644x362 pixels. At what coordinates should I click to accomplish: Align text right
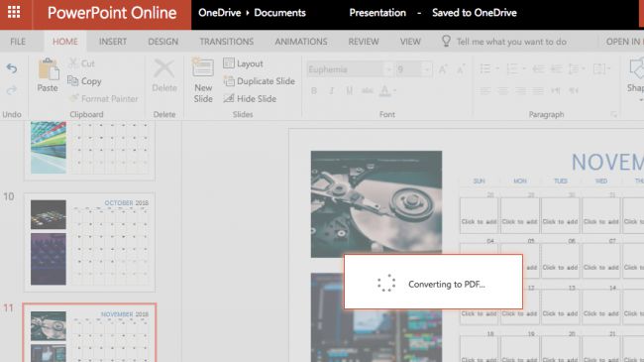coord(520,90)
